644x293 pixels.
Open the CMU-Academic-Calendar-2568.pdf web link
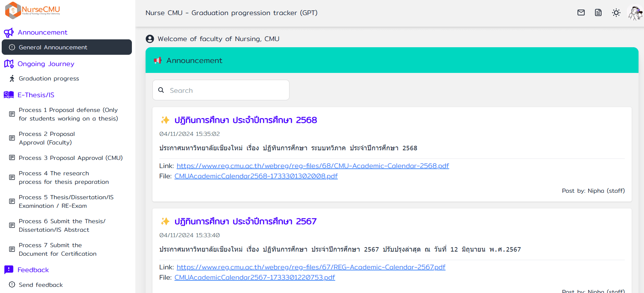tap(312, 166)
